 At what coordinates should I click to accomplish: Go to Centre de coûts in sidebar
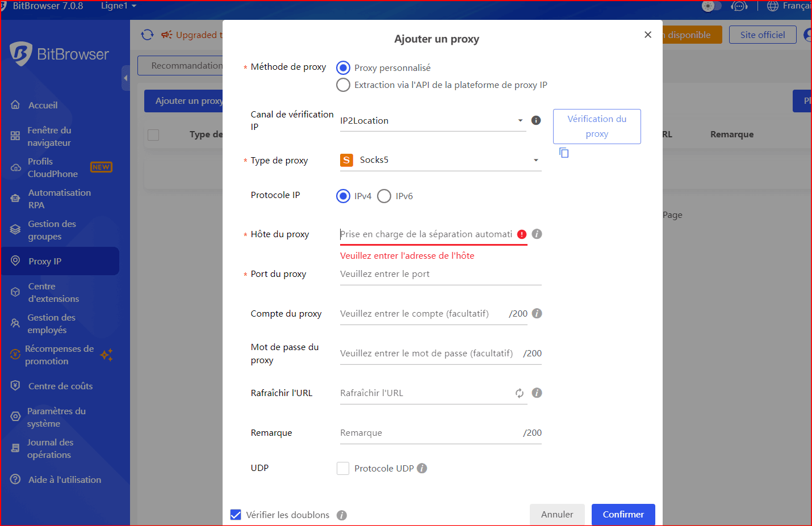(60, 386)
